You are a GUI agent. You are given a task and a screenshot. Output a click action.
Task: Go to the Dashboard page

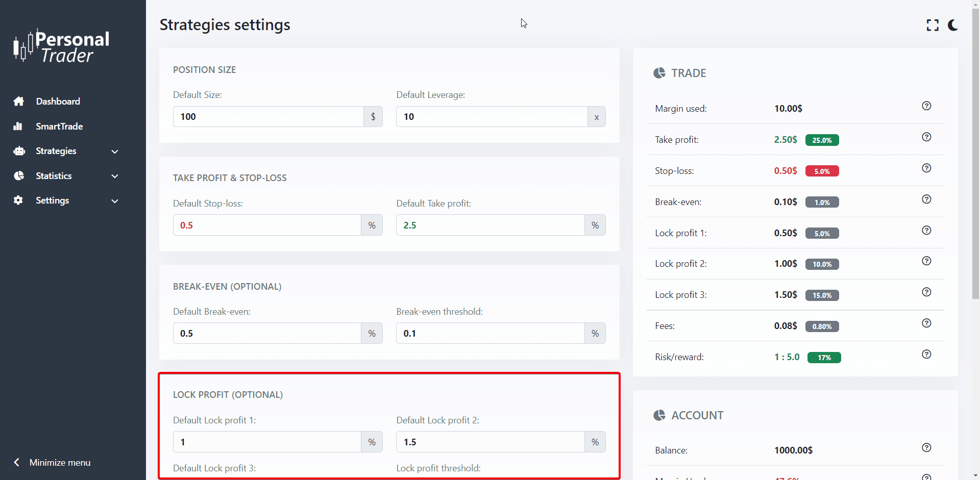click(x=58, y=102)
